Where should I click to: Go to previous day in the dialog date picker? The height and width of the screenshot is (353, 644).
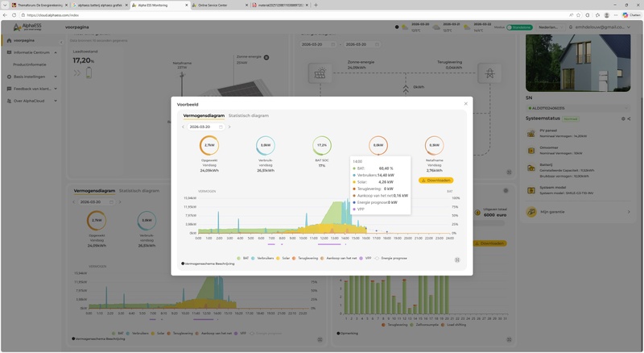(184, 127)
